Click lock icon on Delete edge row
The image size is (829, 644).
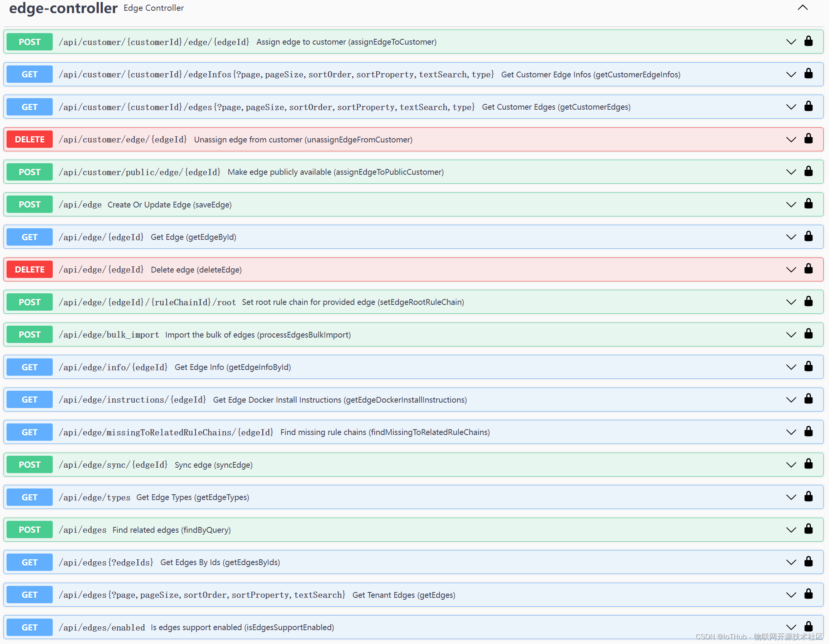tap(808, 269)
